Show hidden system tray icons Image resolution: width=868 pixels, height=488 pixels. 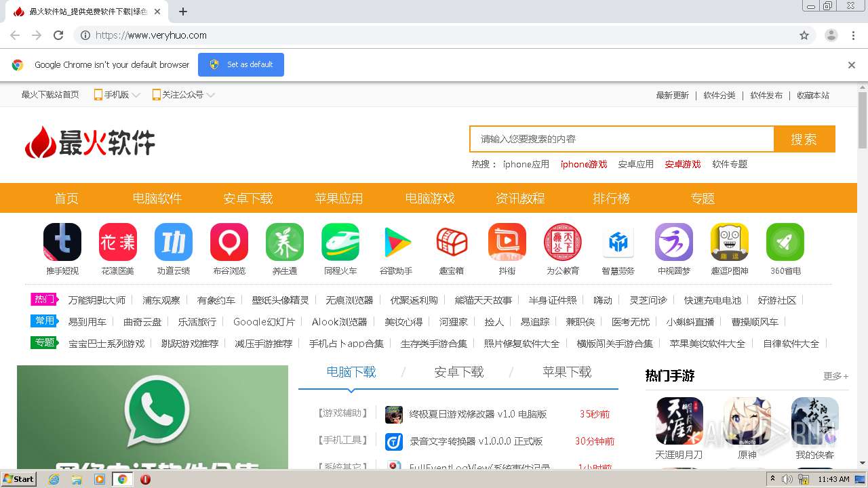click(772, 479)
